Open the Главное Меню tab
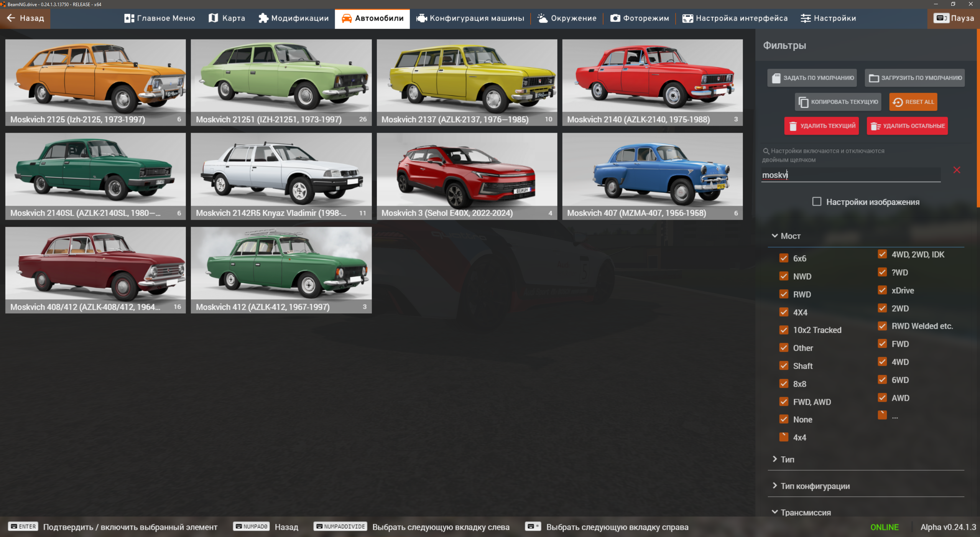This screenshot has width=980, height=537. pos(159,18)
